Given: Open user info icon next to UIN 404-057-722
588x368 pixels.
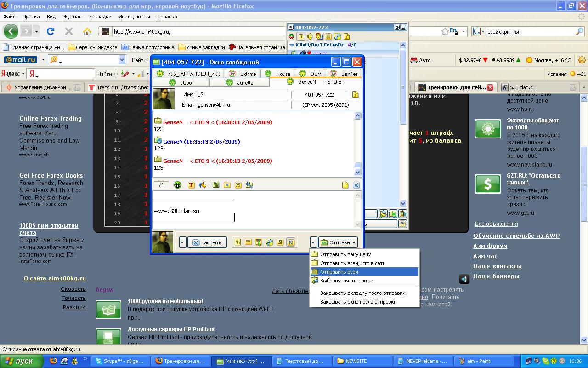Looking at the screenshot, I should coord(355,94).
